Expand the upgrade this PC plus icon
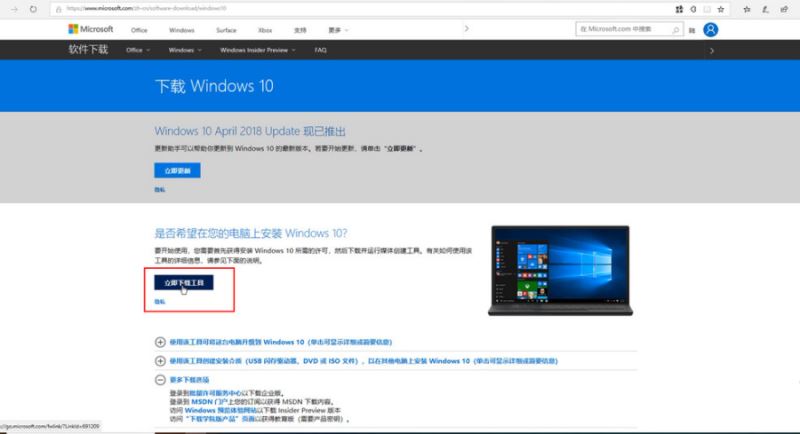Image resolution: width=800 pixels, height=434 pixels. click(160, 342)
